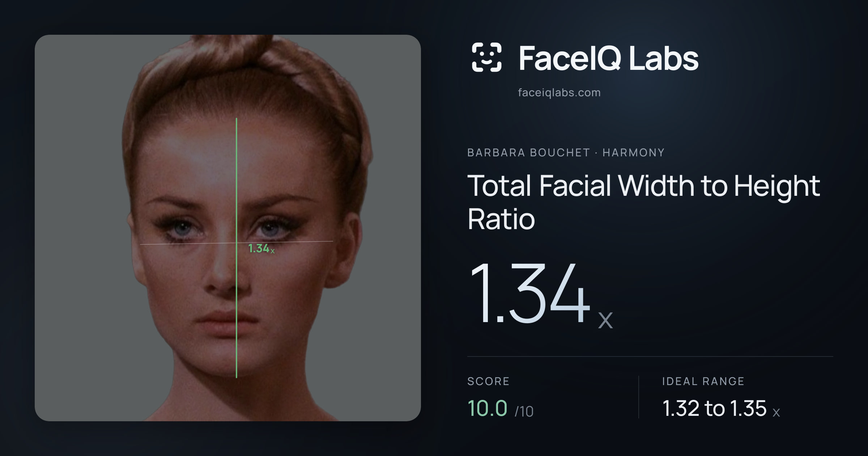Click the '1.32 to 1.35 x' range value

click(721, 408)
